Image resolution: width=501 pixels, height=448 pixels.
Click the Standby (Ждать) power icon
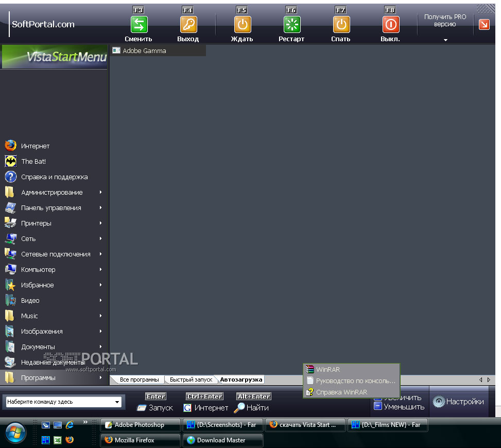(x=243, y=25)
